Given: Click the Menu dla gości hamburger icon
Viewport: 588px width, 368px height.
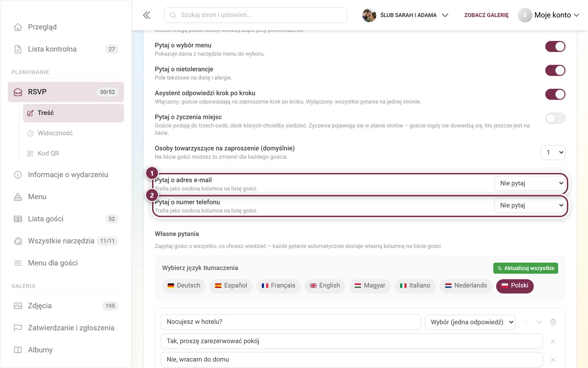Looking at the screenshot, I should click(18, 263).
